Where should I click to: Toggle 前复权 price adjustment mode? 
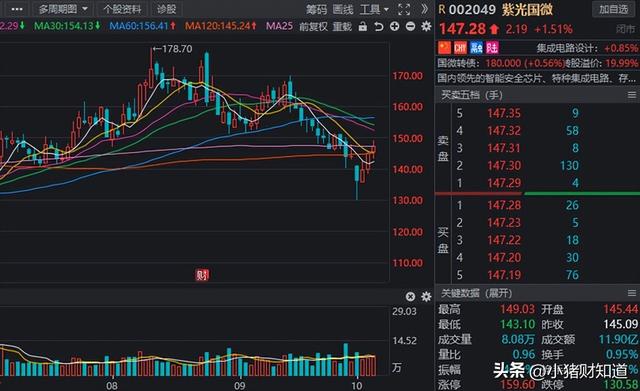[313, 27]
